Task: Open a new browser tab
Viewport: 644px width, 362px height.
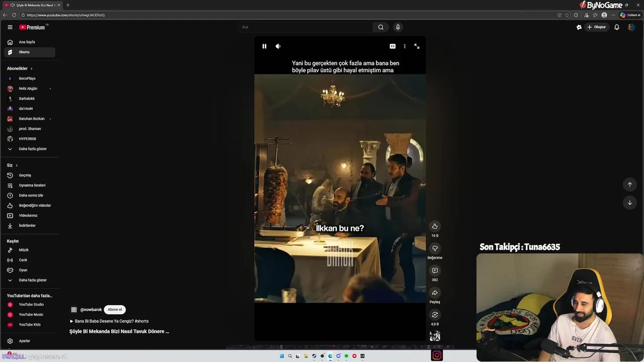Action: click(x=68, y=5)
